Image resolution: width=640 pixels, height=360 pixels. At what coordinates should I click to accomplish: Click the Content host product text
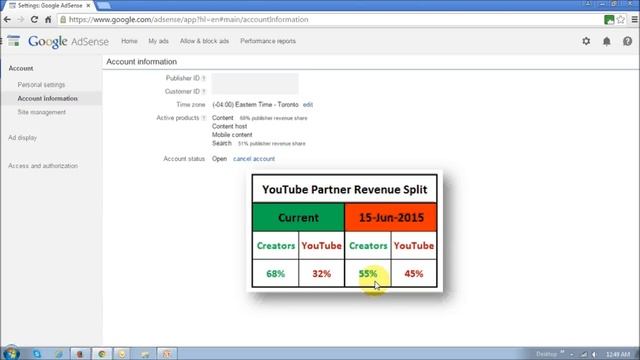[229, 127]
